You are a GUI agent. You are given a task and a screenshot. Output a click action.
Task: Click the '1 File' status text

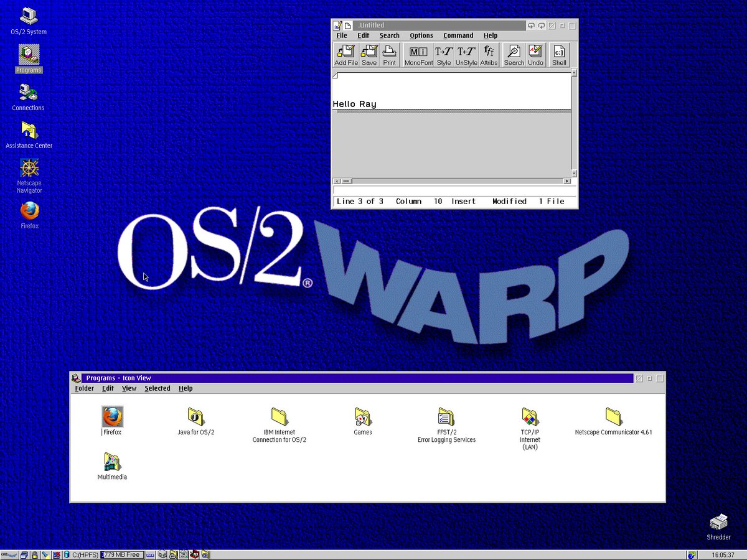[x=552, y=202]
